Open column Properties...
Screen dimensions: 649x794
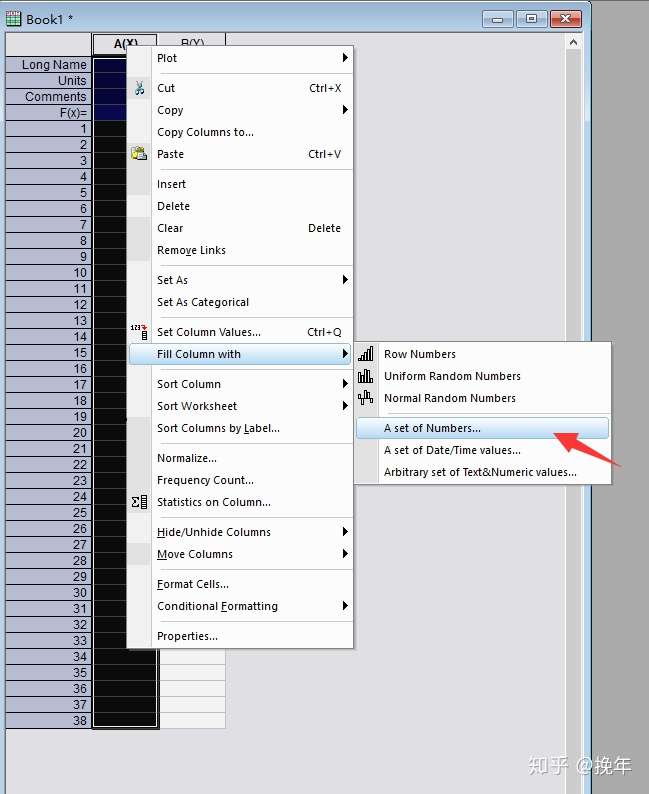(240, 636)
